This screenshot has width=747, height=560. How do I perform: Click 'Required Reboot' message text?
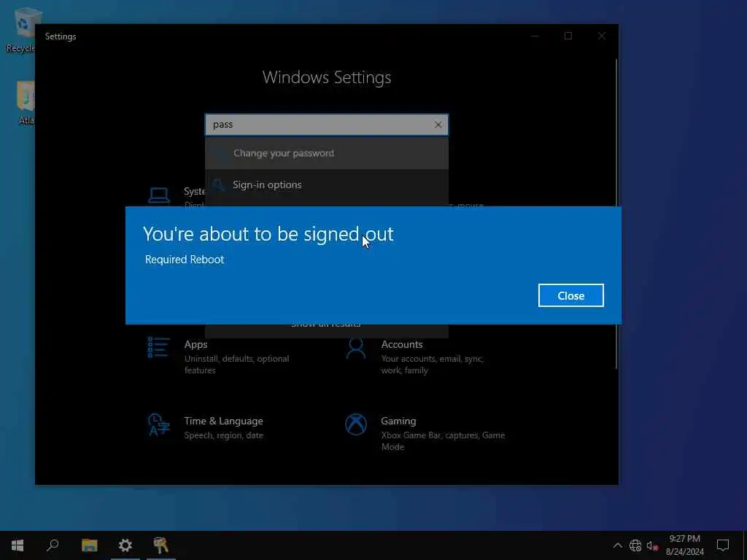click(185, 260)
